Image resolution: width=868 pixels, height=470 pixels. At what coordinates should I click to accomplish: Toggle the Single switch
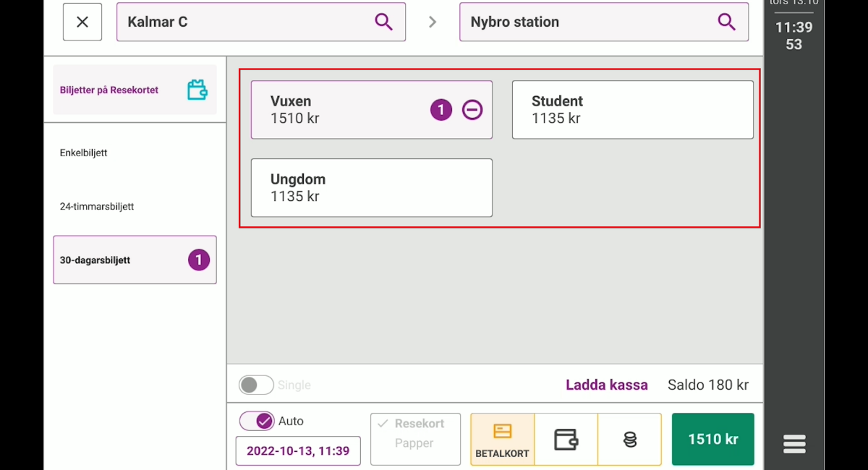(256, 385)
